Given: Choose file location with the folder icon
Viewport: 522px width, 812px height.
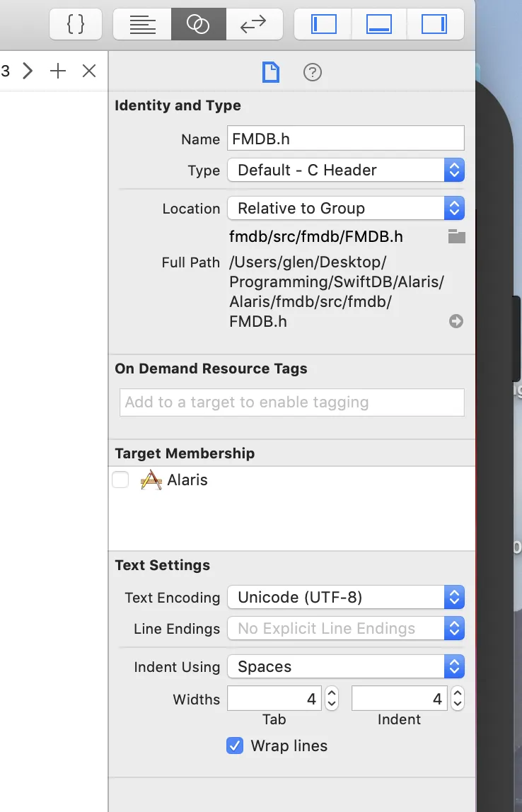Looking at the screenshot, I should (456, 237).
